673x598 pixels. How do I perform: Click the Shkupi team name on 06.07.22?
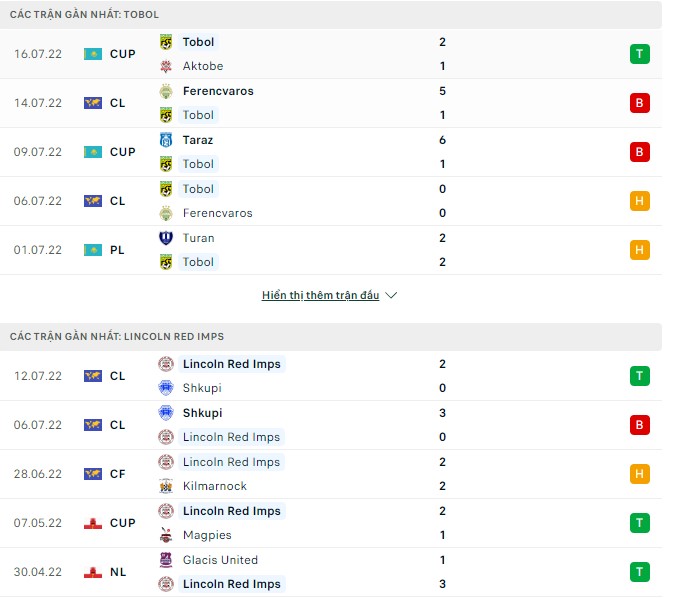tap(202, 413)
